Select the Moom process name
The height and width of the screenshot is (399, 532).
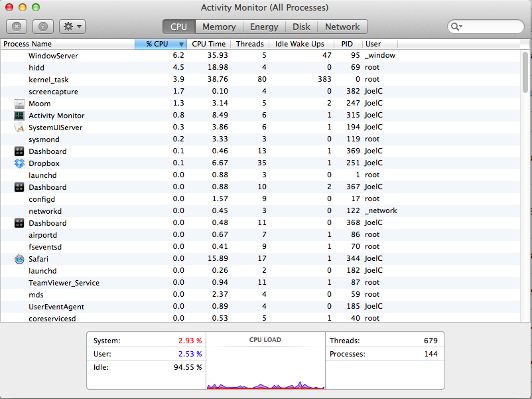tap(39, 104)
